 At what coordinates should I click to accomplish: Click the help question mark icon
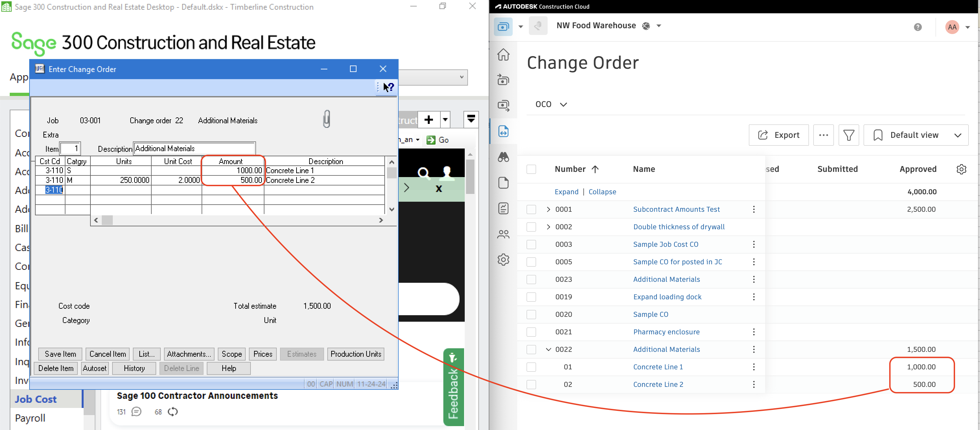point(917,27)
